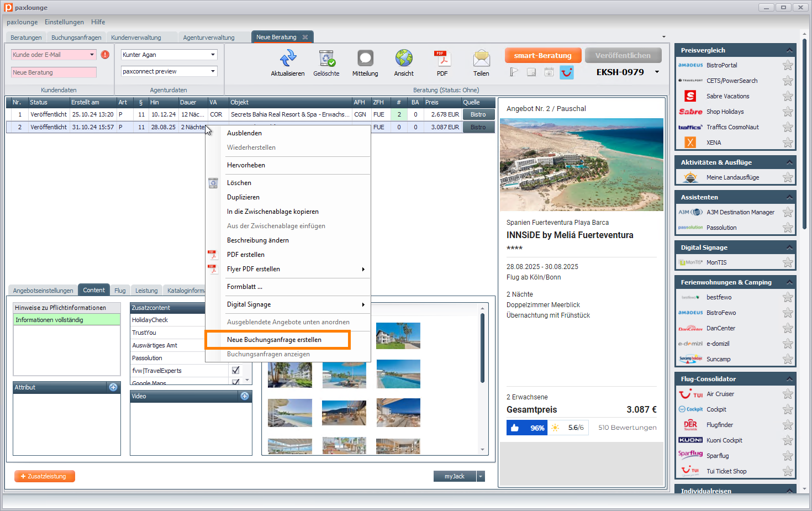812x511 pixels.
Task: Close the Neue Beratung tab
Action: (305, 37)
